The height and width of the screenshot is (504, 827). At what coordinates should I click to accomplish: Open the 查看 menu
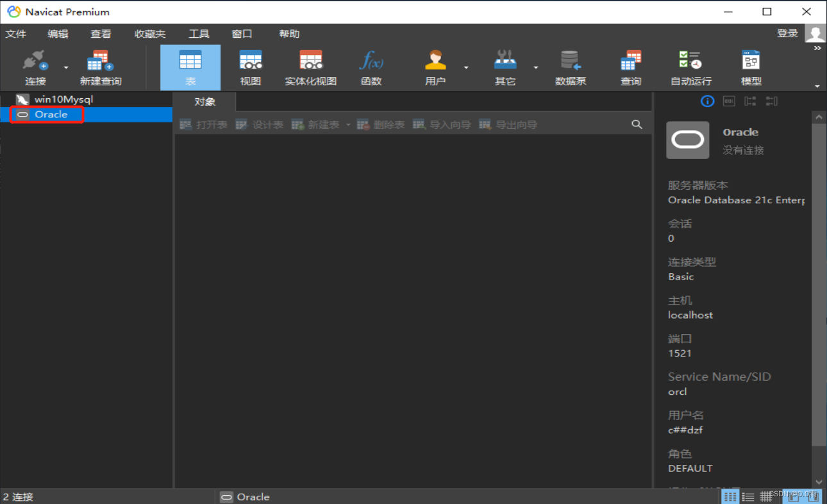click(x=101, y=34)
